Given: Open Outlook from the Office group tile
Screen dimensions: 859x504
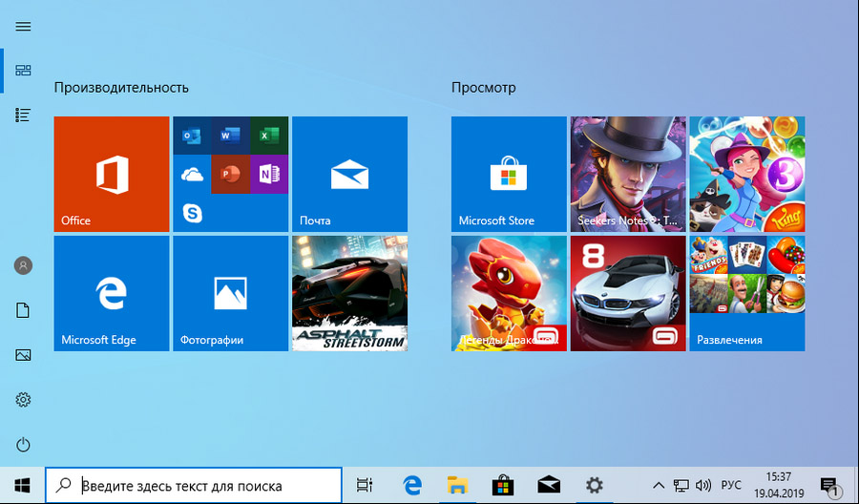Looking at the screenshot, I should click(x=192, y=136).
